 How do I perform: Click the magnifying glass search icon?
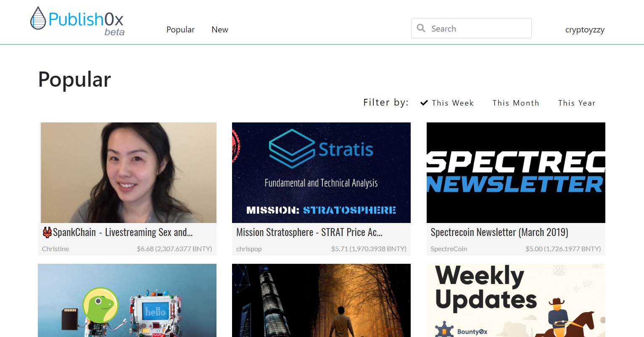(421, 28)
